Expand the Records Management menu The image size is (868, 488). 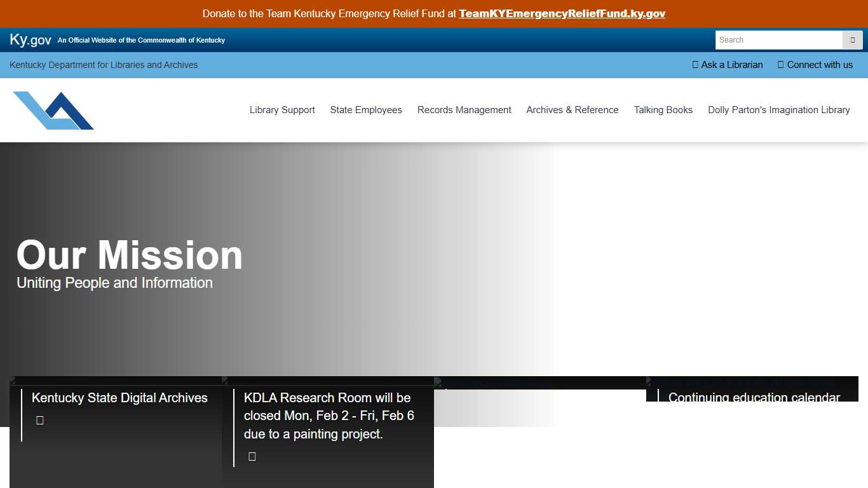[464, 110]
